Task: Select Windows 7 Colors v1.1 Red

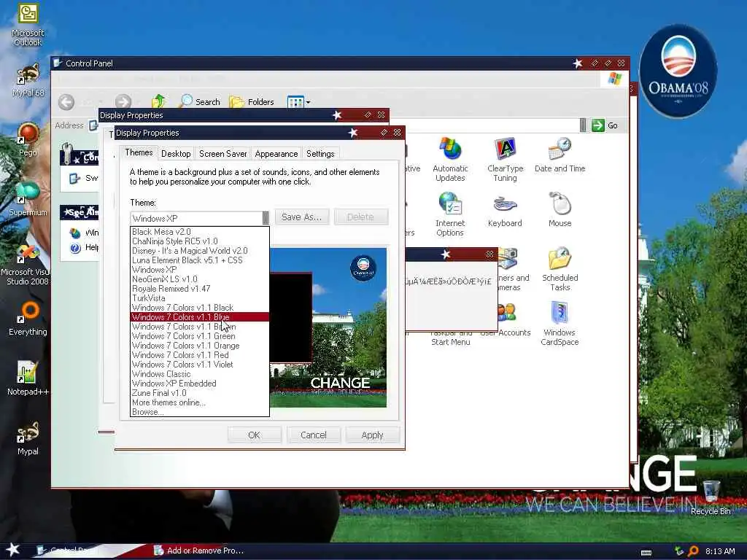Action: 200,355
